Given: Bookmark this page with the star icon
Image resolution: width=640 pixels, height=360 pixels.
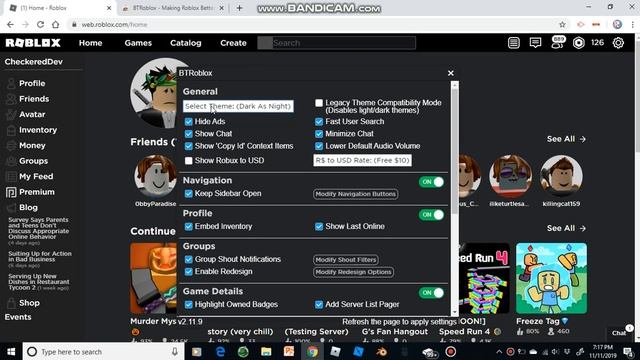Looking at the screenshot, I should (562, 24).
